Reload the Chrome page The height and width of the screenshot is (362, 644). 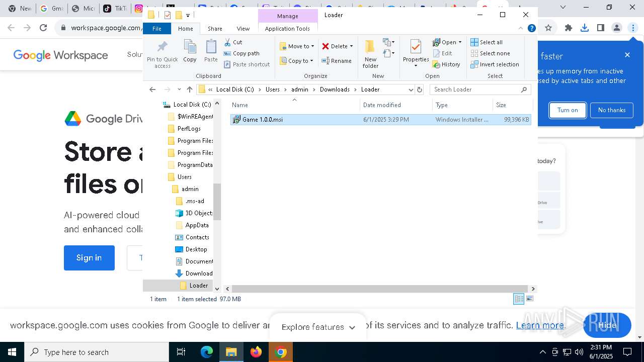tap(43, 28)
